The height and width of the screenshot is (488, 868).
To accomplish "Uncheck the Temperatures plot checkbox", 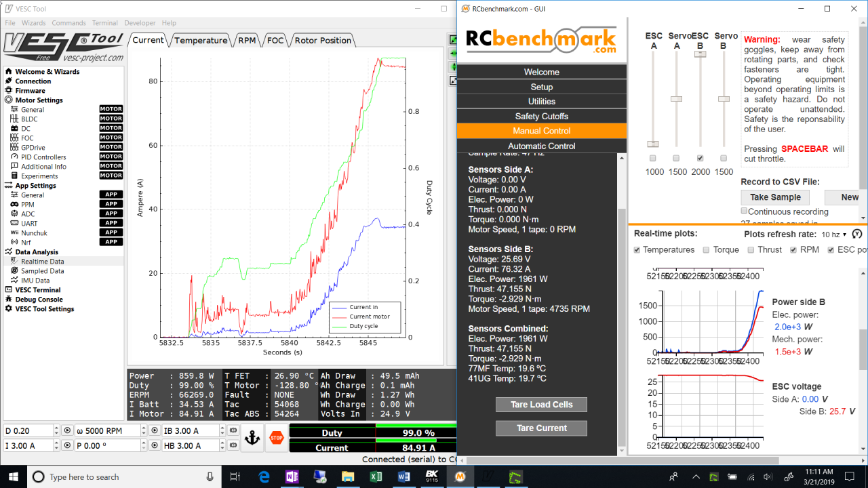I will click(x=637, y=250).
